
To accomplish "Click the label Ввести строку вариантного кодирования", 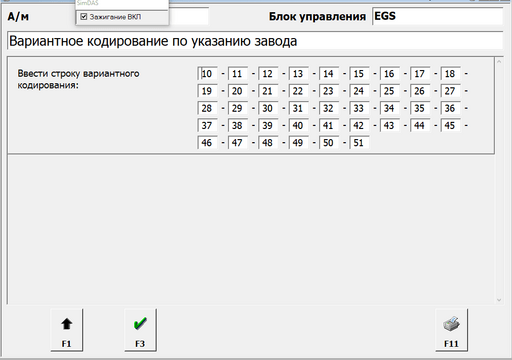I will point(78,79).
